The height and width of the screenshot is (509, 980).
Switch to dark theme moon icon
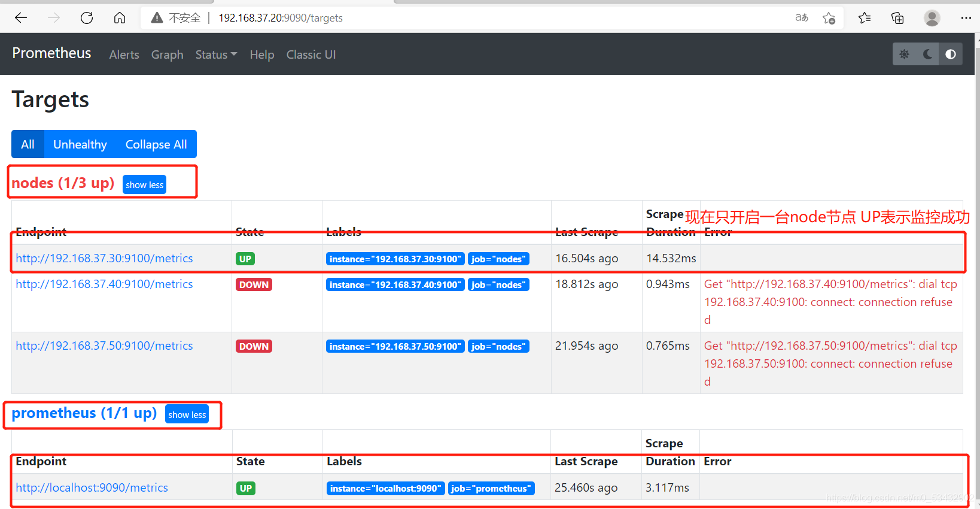tap(927, 54)
